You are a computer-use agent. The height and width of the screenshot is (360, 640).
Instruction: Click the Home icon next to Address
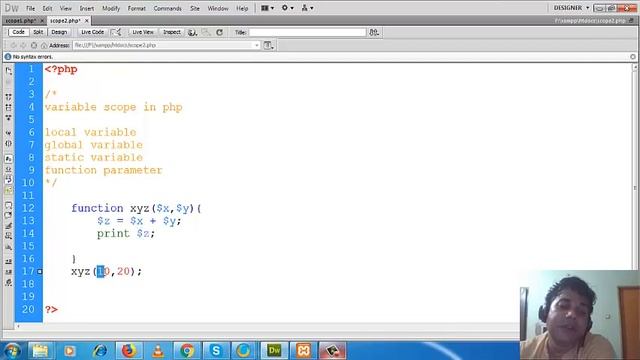[x=44, y=45]
